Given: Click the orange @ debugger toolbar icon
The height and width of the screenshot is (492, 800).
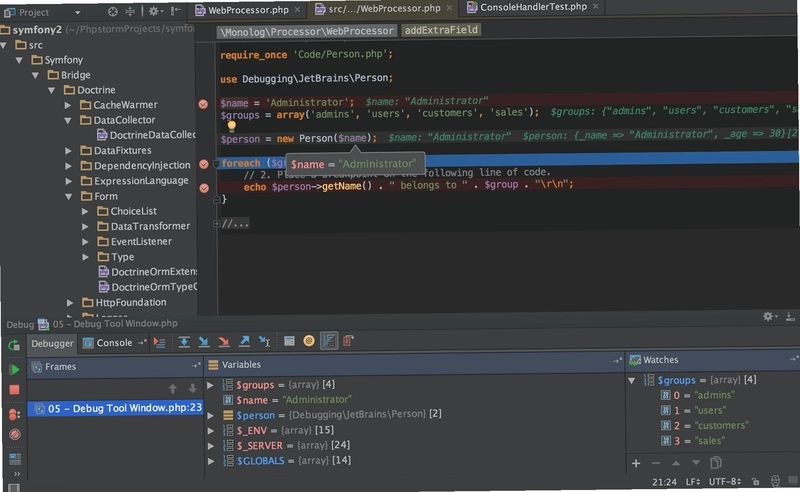Looking at the screenshot, I should (309, 341).
